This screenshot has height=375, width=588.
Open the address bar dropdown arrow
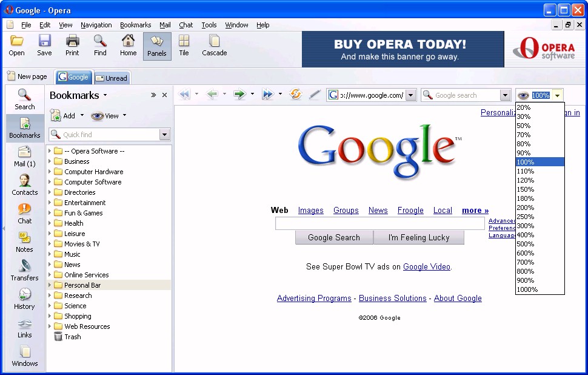(411, 95)
